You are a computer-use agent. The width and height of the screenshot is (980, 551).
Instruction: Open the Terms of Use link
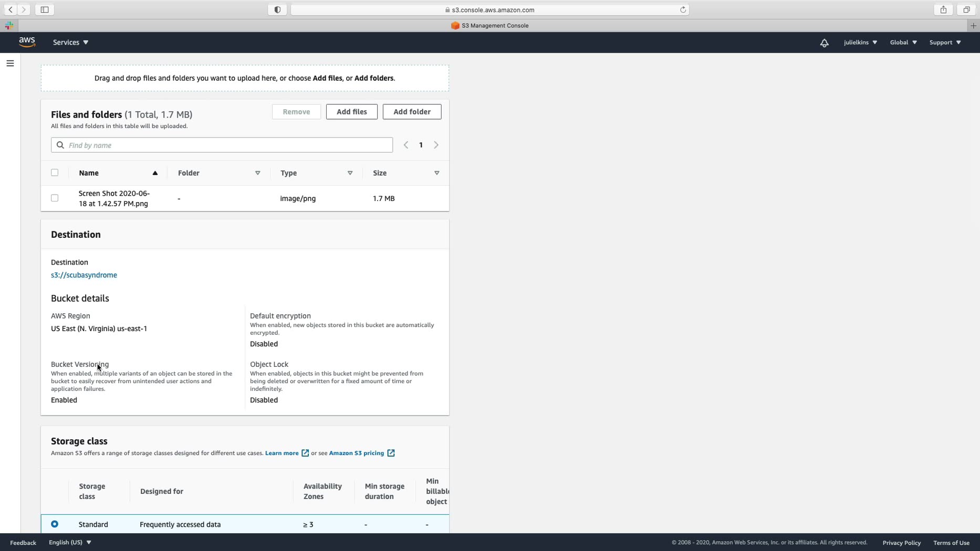(x=951, y=543)
